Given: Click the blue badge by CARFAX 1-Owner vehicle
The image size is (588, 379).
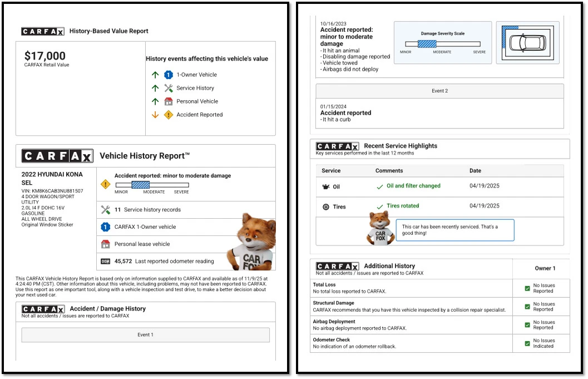Looking at the screenshot, I should [105, 227].
